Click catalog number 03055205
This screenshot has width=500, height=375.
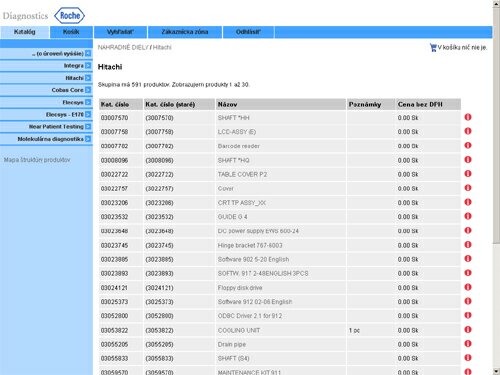114,344
